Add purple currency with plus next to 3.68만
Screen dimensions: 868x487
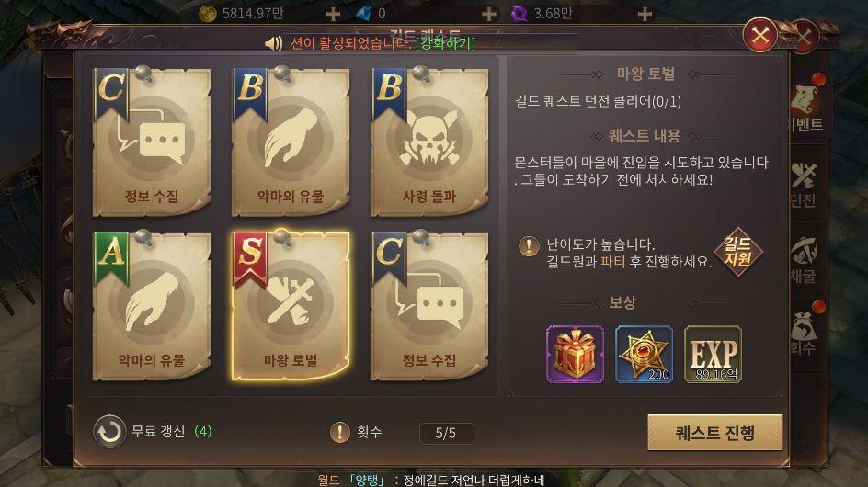[x=645, y=14]
